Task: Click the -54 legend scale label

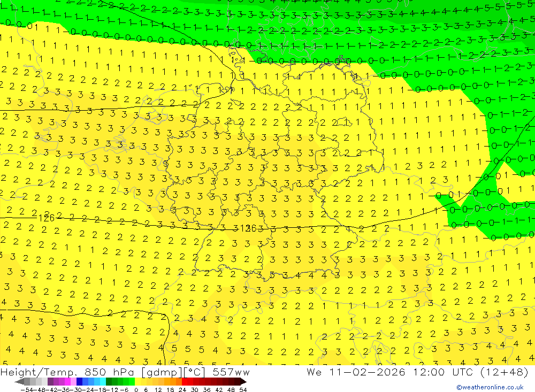Action: (27, 390)
